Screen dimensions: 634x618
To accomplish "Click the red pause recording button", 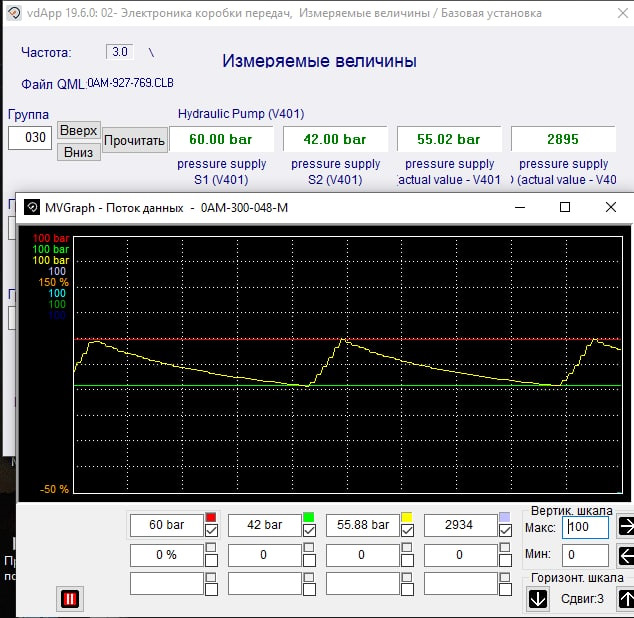I will 69,600.
